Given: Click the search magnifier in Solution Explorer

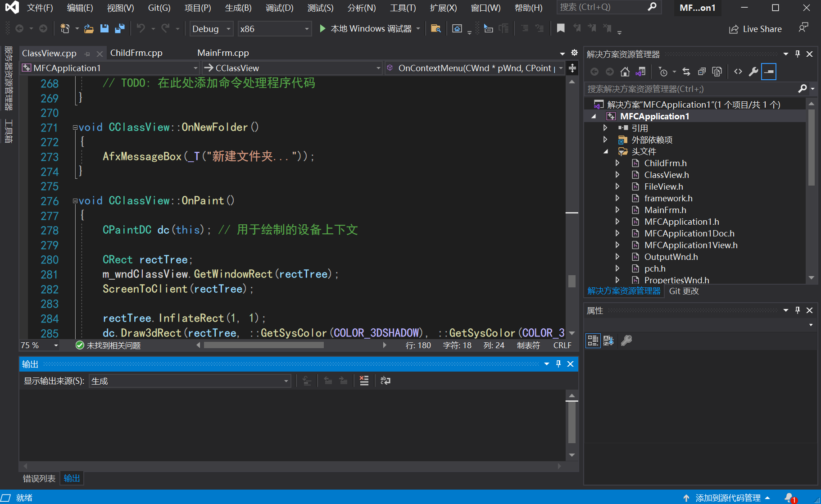Looking at the screenshot, I should pos(802,89).
